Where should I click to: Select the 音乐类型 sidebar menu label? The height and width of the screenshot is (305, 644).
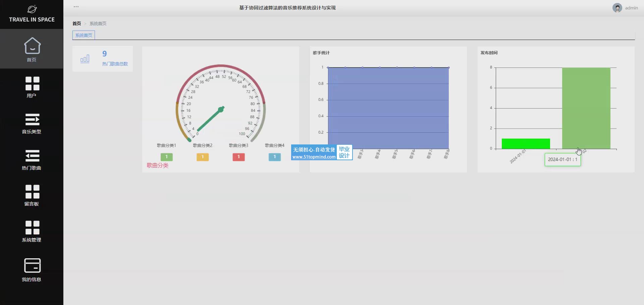32,132
